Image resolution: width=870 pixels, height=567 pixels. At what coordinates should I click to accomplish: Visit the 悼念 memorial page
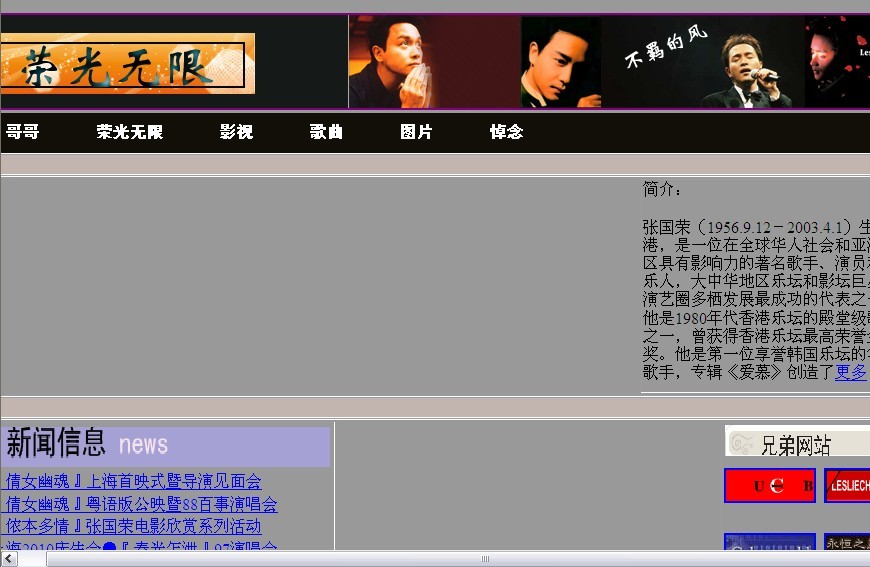coord(506,132)
